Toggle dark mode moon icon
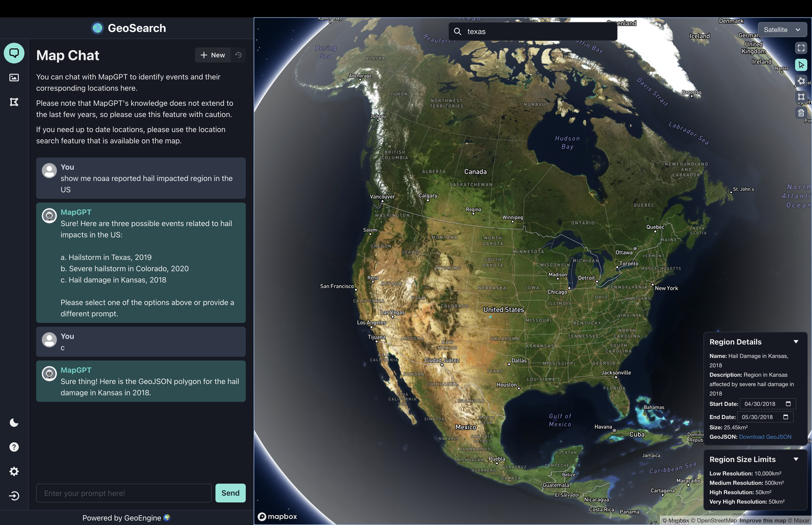 [14, 422]
